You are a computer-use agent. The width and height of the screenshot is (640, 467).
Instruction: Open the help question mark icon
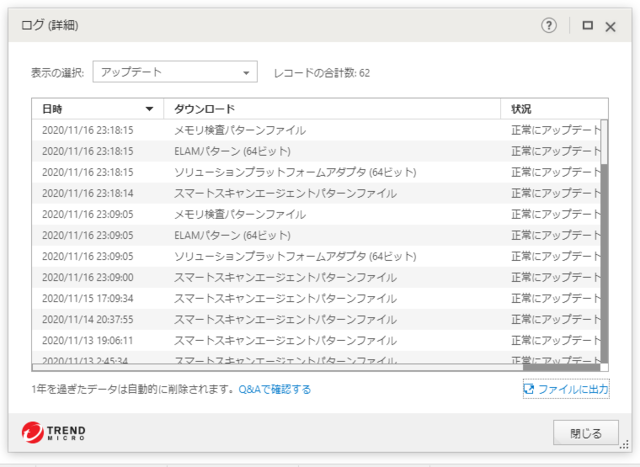tap(549, 25)
